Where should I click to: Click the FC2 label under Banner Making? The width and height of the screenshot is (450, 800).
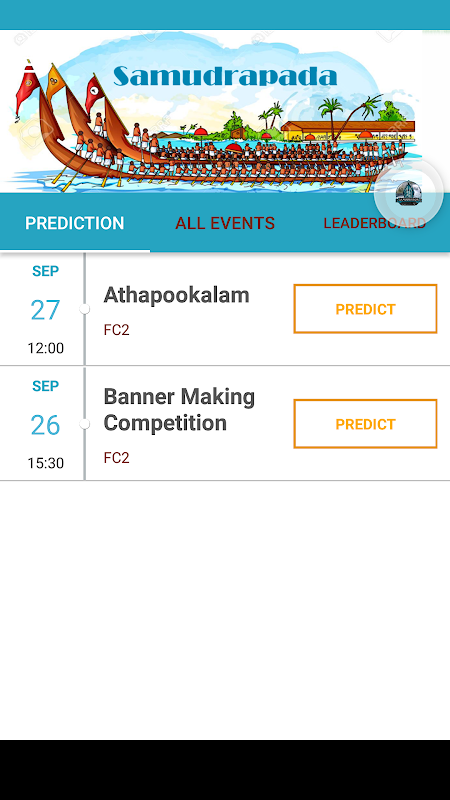(116, 458)
